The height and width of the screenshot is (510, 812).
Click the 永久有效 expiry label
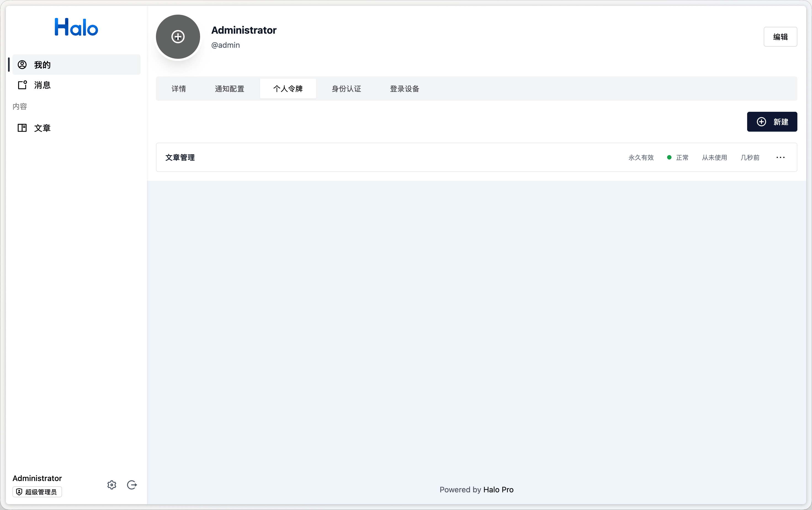(641, 157)
